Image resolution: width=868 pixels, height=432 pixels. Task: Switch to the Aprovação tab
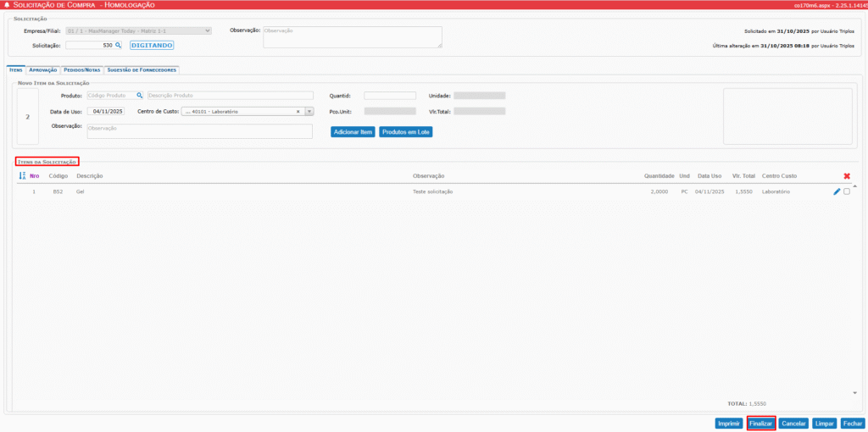coord(43,69)
